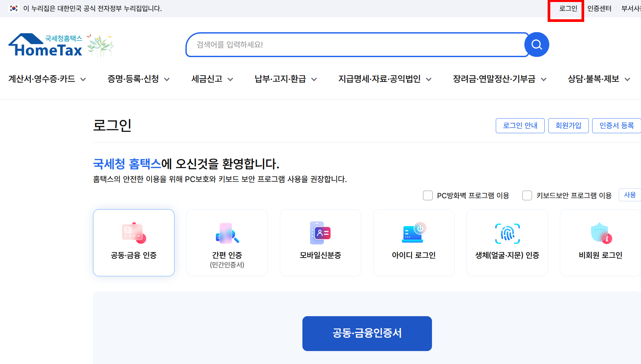Image resolution: width=641 pixels, height=364 pixels.
Task: Click 회원가입 button
Action: (568, 126)
